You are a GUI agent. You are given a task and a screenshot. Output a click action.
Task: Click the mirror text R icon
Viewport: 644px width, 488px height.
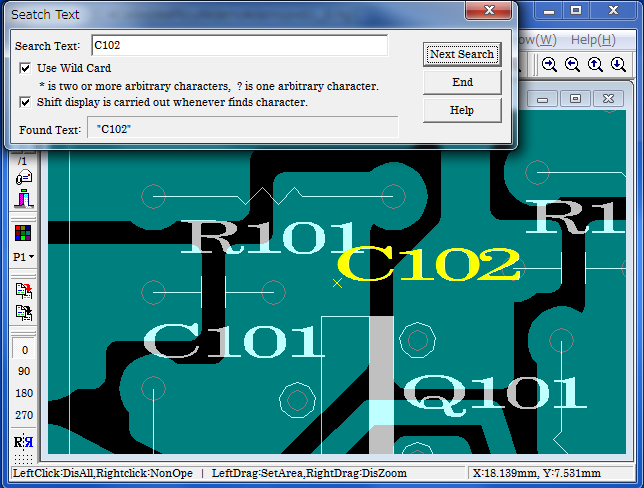pos(24,443)
